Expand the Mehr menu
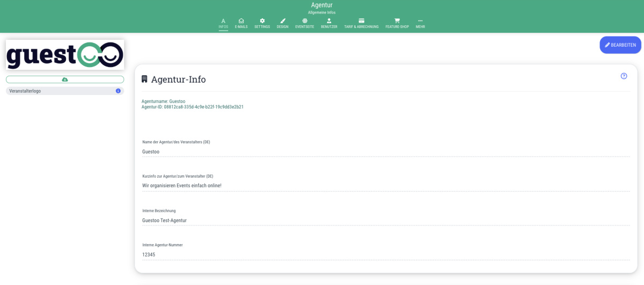This screenshot has height=285, width=644. pyautogui.click(x=420, y=24)
